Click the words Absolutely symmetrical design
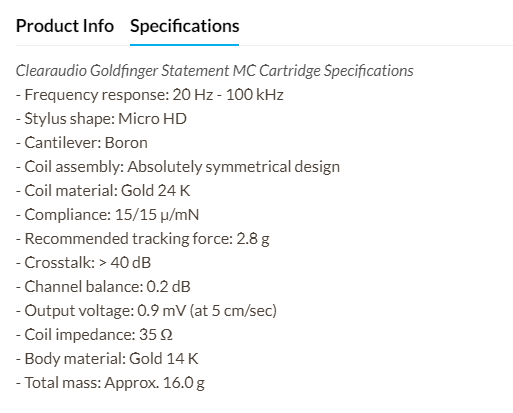513x413 pixels. (x=234, y=167)
